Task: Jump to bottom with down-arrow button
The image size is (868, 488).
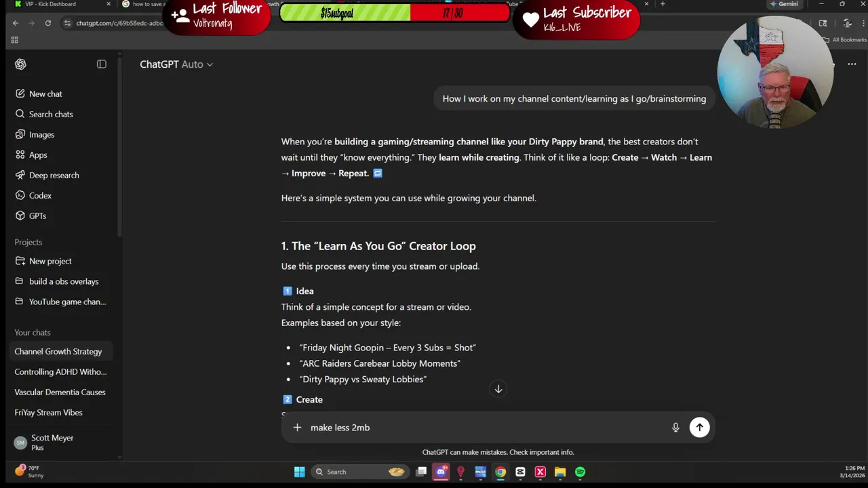Action: pyautogui.click(x=498, y=389)
